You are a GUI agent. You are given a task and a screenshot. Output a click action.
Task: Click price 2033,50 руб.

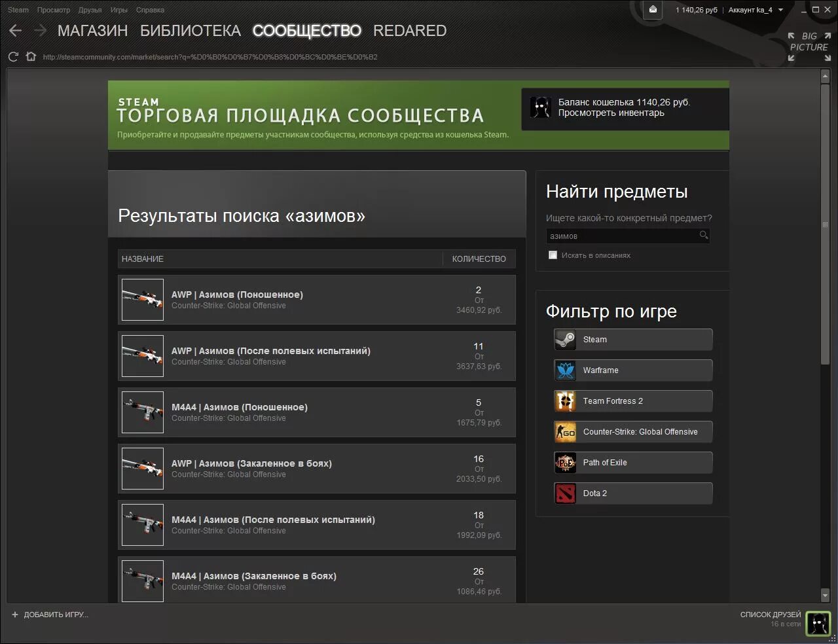(479, 479)
